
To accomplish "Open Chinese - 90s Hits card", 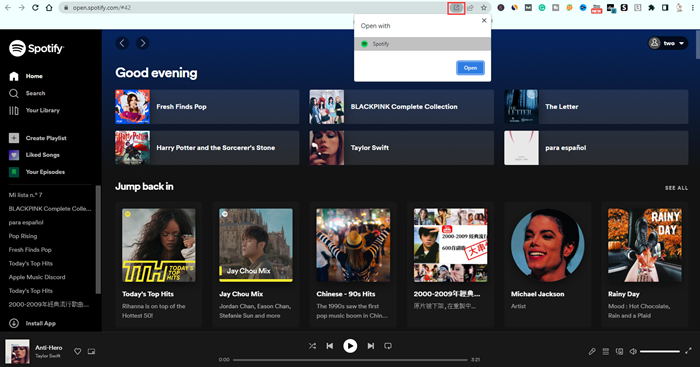I will [x=353, y=264].
